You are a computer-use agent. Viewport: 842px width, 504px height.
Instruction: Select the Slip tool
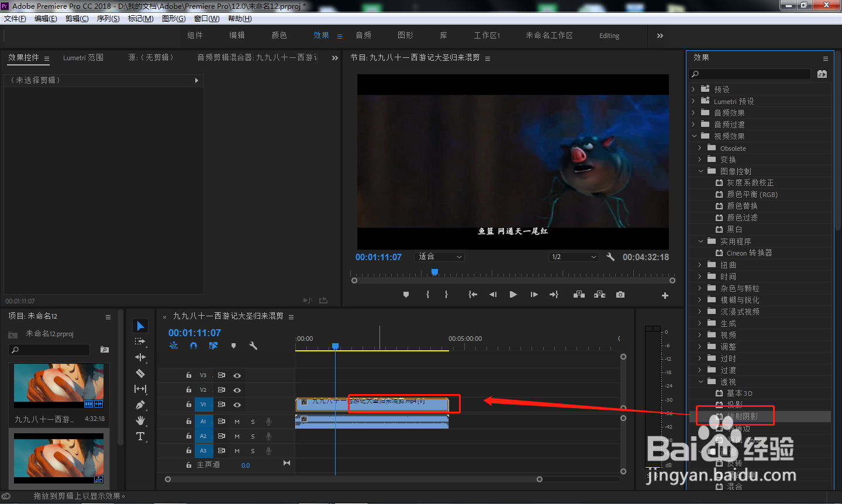(x=140, y=389)
